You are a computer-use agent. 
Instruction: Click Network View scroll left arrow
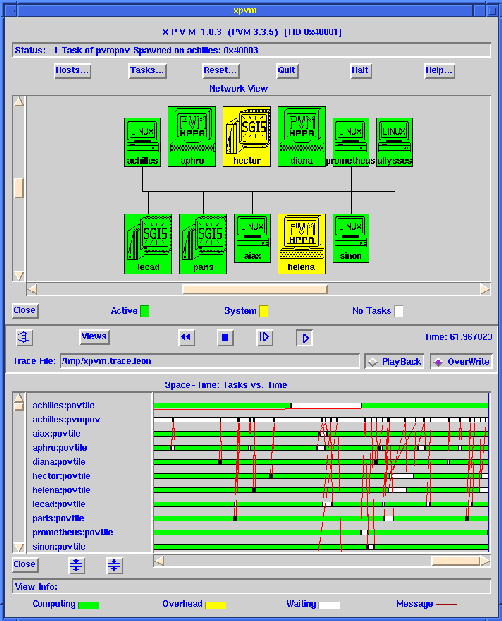point(32,289)
